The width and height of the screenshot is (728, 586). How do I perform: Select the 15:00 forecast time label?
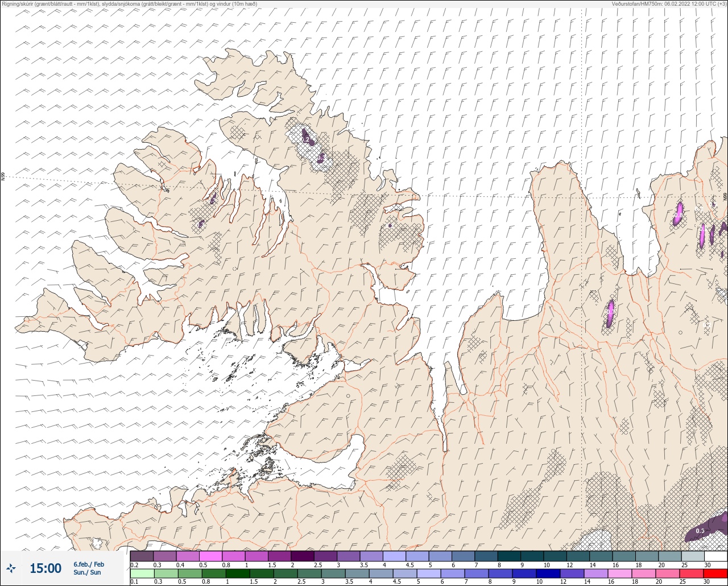[x=45, y=568]
